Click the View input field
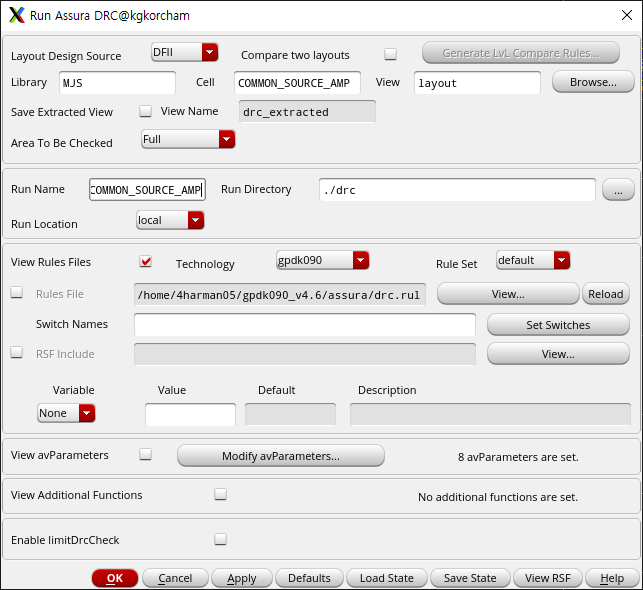The image size is (643, 590). [477, 83]
